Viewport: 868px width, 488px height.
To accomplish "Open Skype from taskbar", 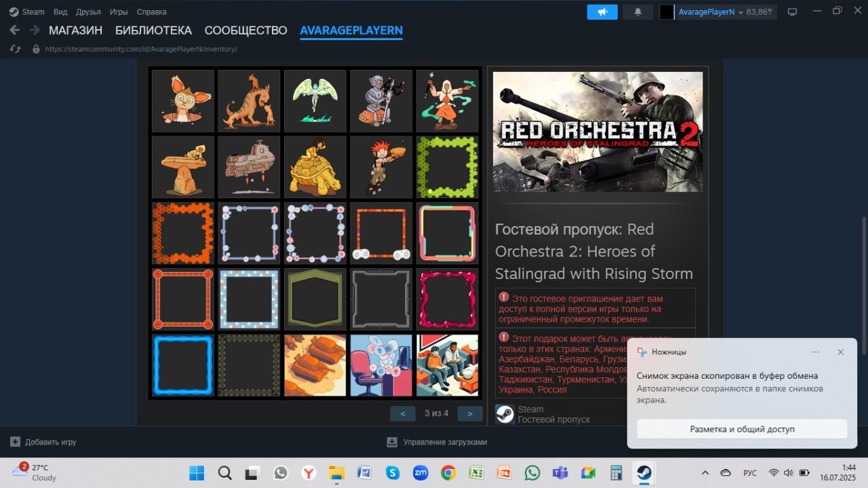I will [393, 472].
